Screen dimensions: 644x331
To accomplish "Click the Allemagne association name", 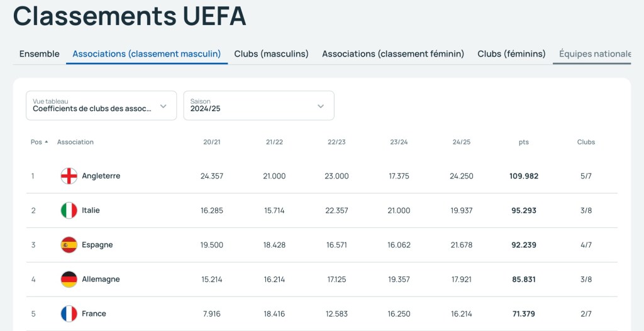I will click(x=101, y=279).
